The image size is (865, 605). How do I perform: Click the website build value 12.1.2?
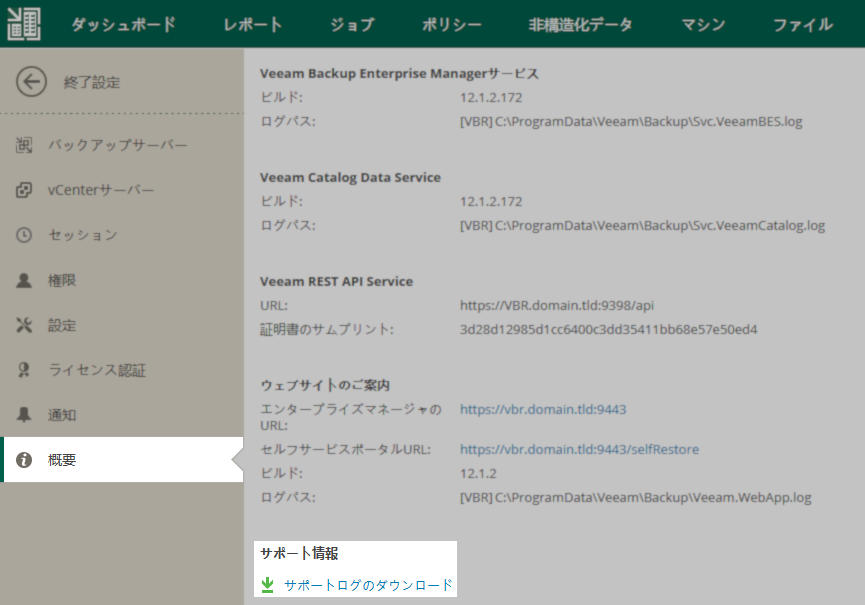tap(478, 473)
